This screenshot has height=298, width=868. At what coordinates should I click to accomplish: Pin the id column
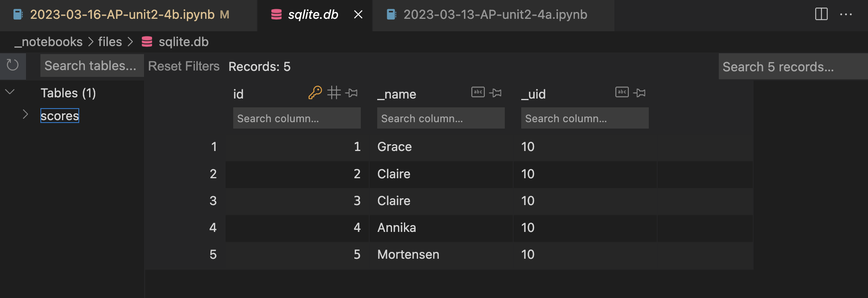(x=352, y=93)
